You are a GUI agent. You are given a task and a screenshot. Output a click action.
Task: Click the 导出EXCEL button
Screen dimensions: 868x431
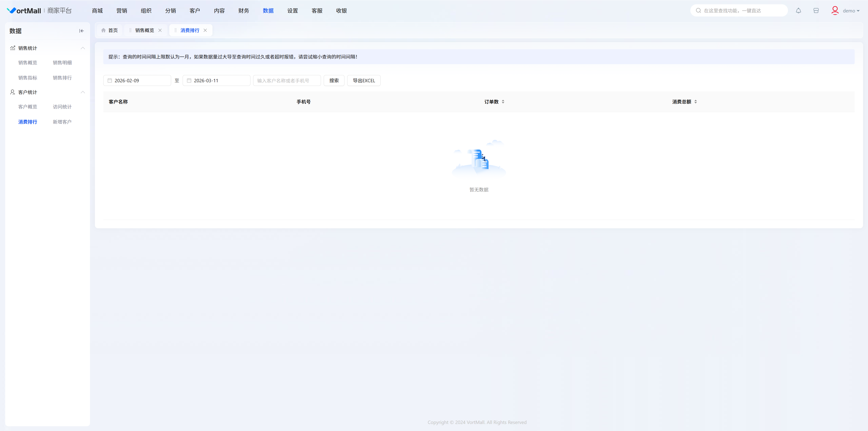click(x=363, y=80)
